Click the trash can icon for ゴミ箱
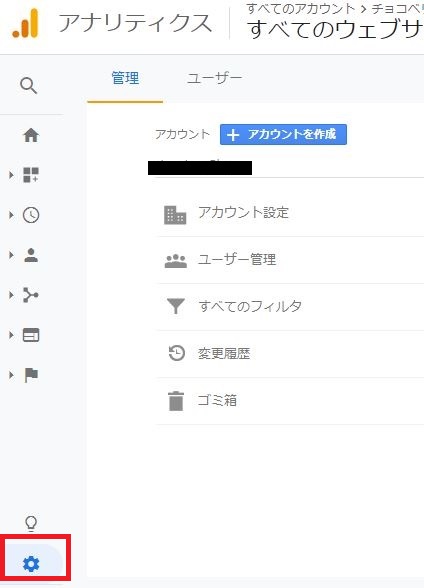This screenshot has height=588, width=424. tap(176, 401)
